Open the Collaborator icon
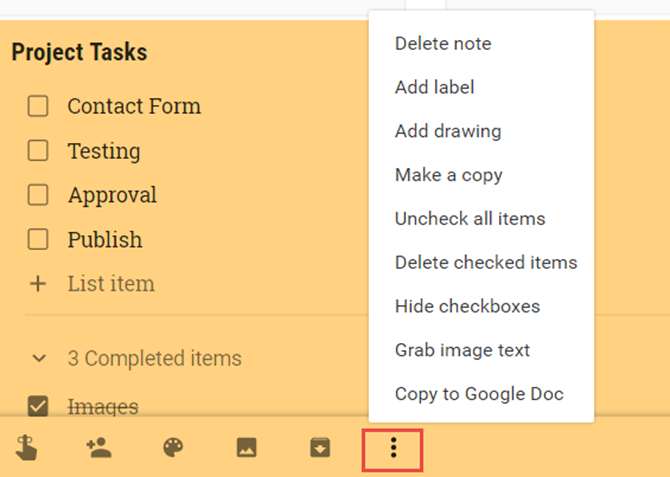 pyautogui.click(x=99, y=448)
